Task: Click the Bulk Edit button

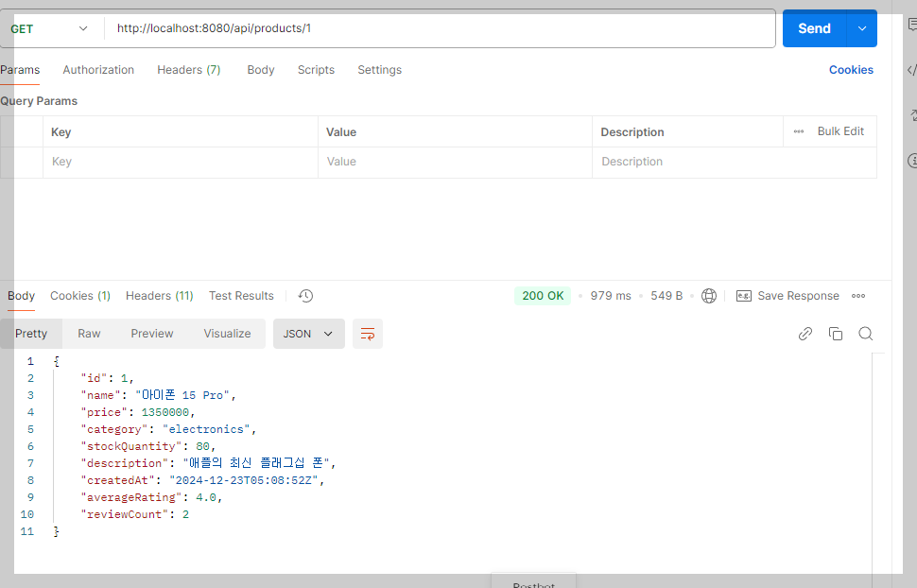Action: [840, 131]
